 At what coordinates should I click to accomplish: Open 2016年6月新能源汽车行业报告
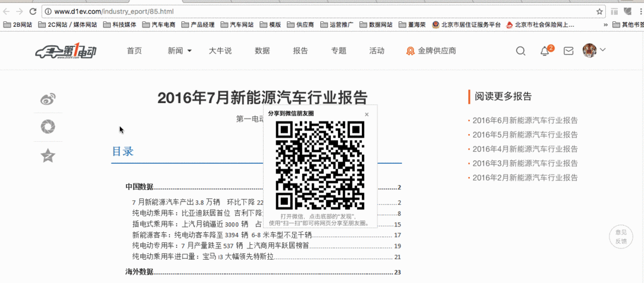[x=525, y=120]
